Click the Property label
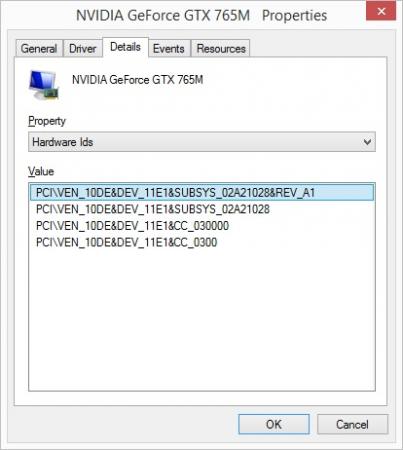403x450 pixels. pyautogui.click(x=47, y=121)
